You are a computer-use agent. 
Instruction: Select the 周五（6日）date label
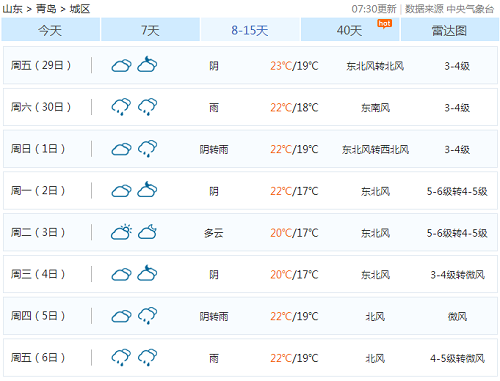(x=38, y=358)
